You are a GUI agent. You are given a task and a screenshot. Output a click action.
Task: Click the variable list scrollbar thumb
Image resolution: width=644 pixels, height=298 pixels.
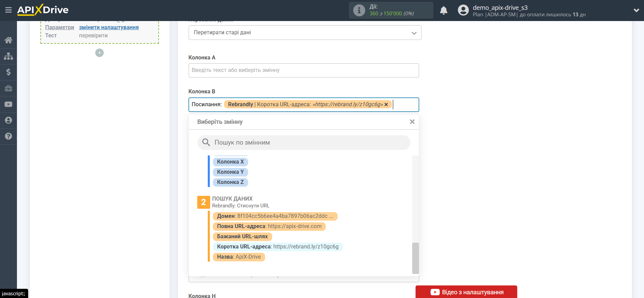click(x=416, y=258)
